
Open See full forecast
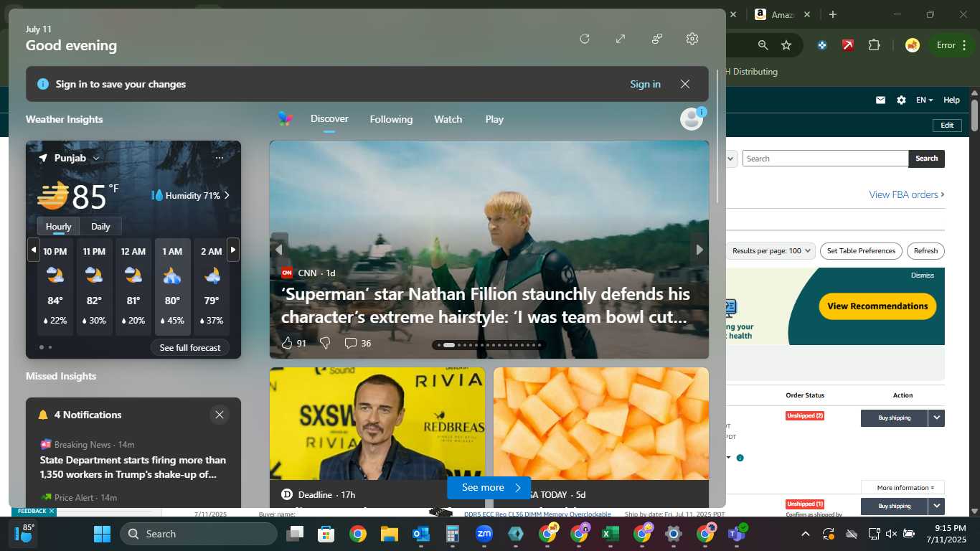click(190, 347)
